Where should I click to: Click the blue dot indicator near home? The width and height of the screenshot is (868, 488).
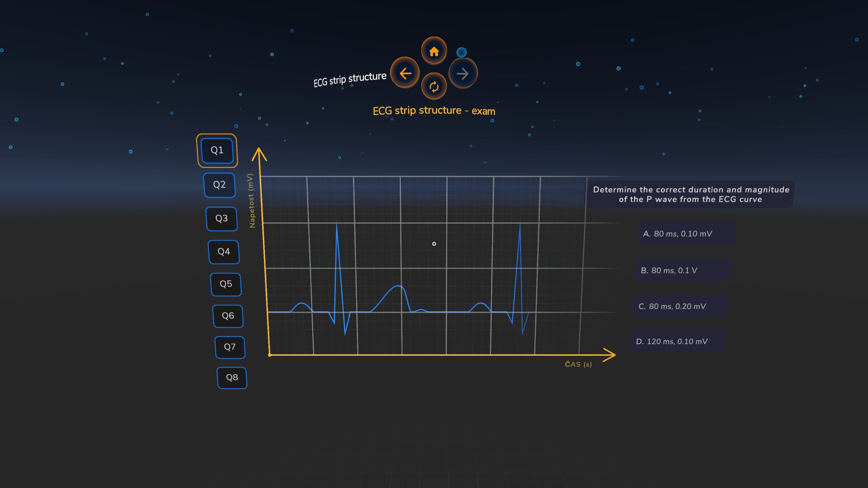[461, 53]
